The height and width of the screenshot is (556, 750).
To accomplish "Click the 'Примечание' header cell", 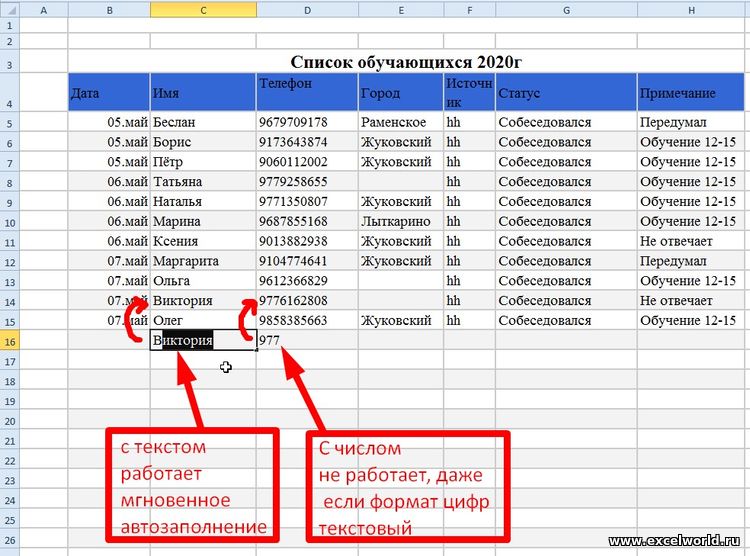I will coord(691,93).
